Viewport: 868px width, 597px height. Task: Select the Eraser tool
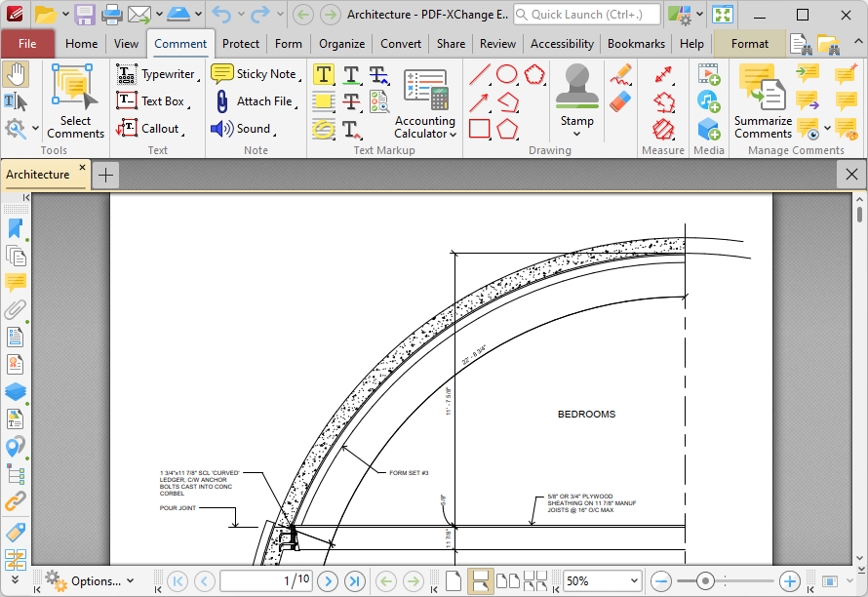[x=621, y=101]
